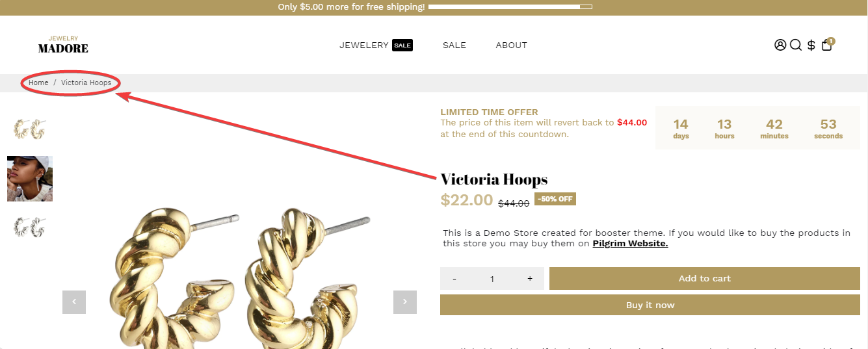This screenshot has height=349, width=868.
Task: Open the JEWELERY menu
Action: (364, 45)
